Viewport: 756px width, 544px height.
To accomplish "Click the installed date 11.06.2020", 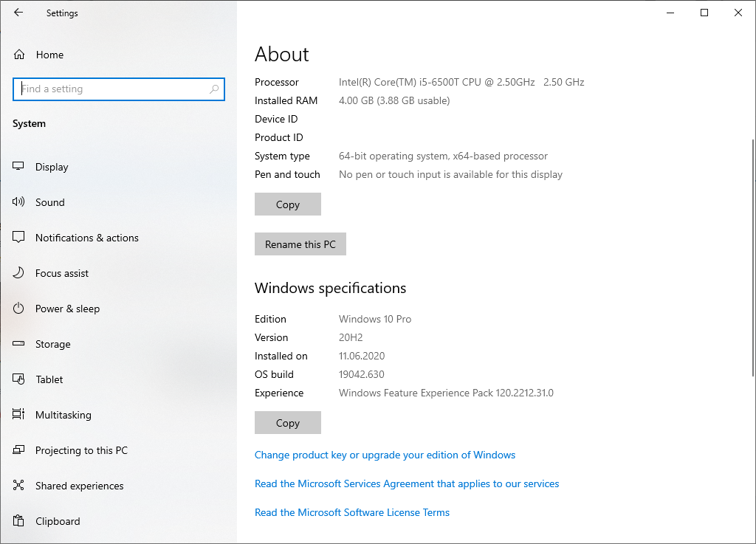I will click(x=362, y=356).
